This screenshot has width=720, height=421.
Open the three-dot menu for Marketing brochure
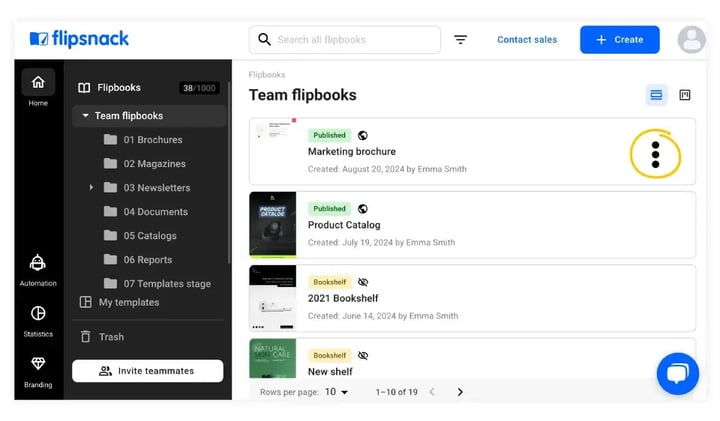(x=655, y=155)
